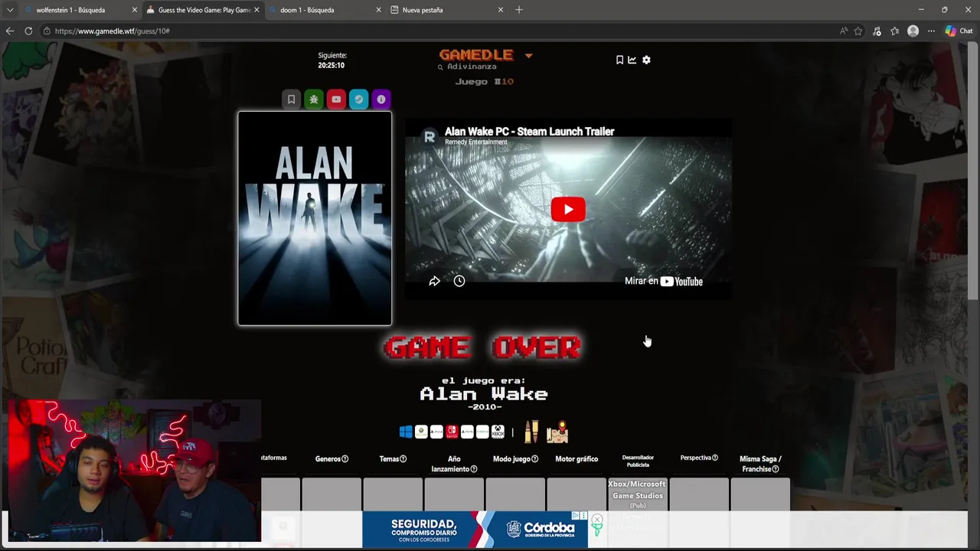The height and width of the screenshot is (551, 980).
Task: Click the bullets shooter genre icon
Action: click(531, 432)
